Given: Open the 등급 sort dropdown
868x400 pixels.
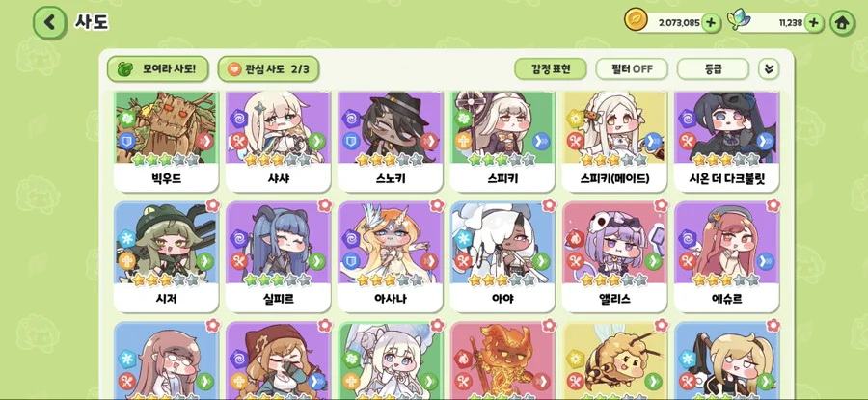Looking at the screenshot, I should click(713, 69).
